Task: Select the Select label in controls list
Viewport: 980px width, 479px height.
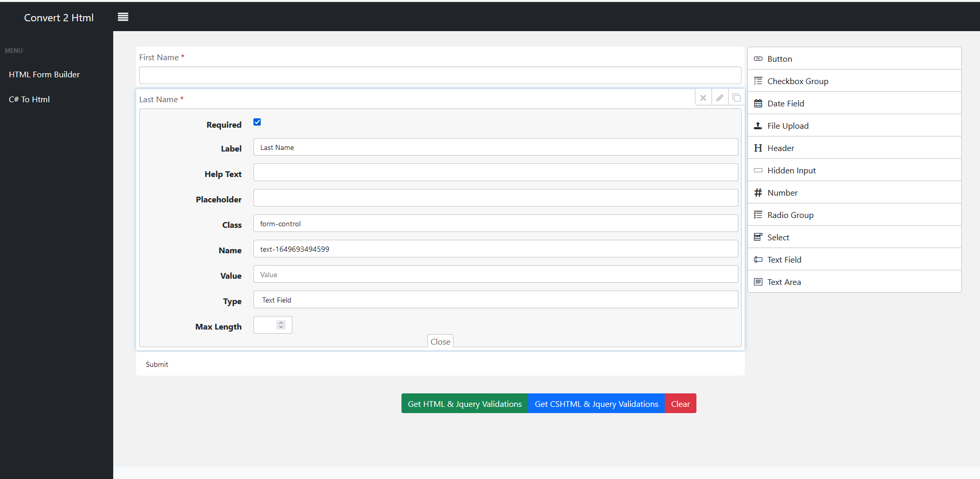Action: pyautogui.click(x=778, y=238)
